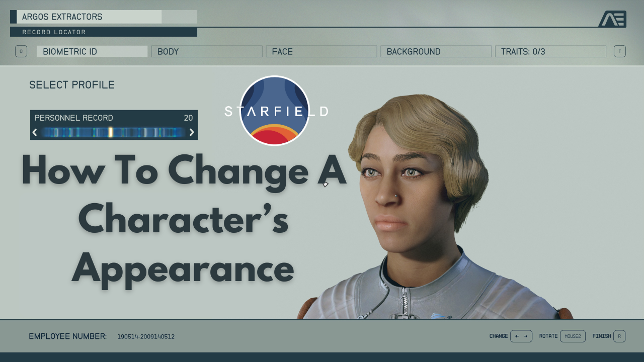Click the employee number 190514-2009140512
Image resolution: width=644 pixels, height=362 pixels.
(146, 336)
